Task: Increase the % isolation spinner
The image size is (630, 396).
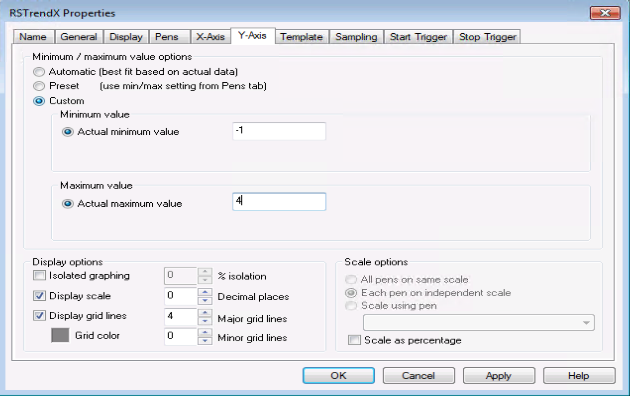Action: point(205,271)
